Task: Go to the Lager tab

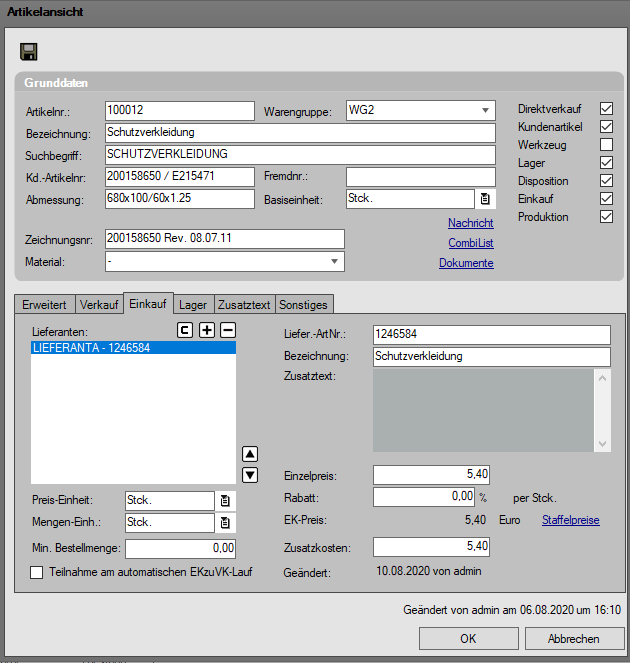Action: pos(193,305)
